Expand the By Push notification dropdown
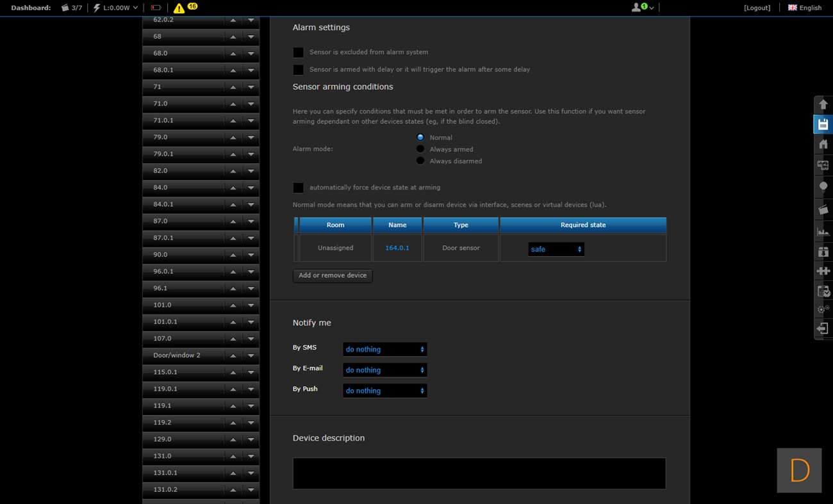The image size is (833, 504). click(x=384, y=391)
